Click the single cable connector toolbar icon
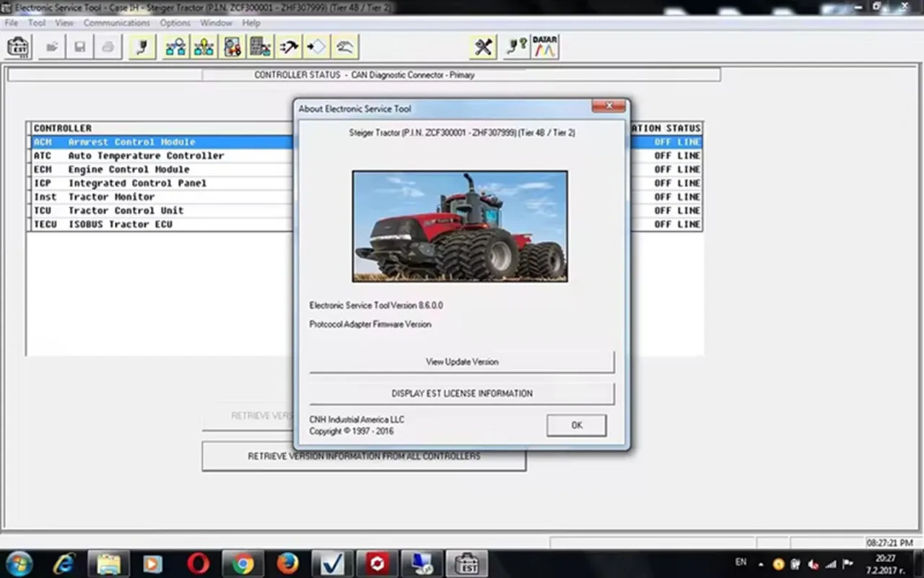 coord(142,48)
